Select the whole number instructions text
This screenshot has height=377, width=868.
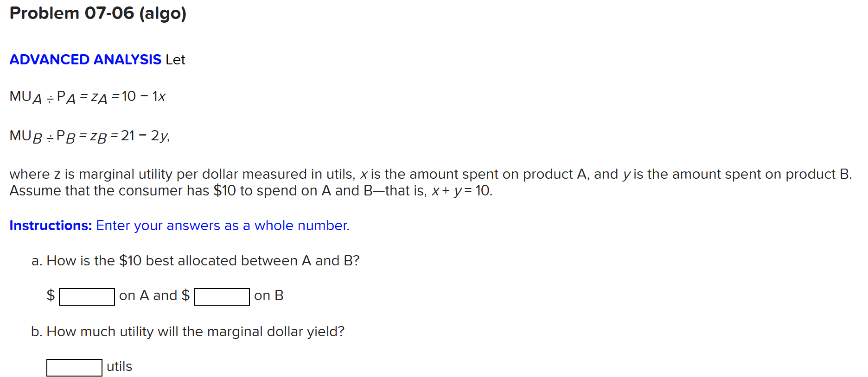(222, 226)
